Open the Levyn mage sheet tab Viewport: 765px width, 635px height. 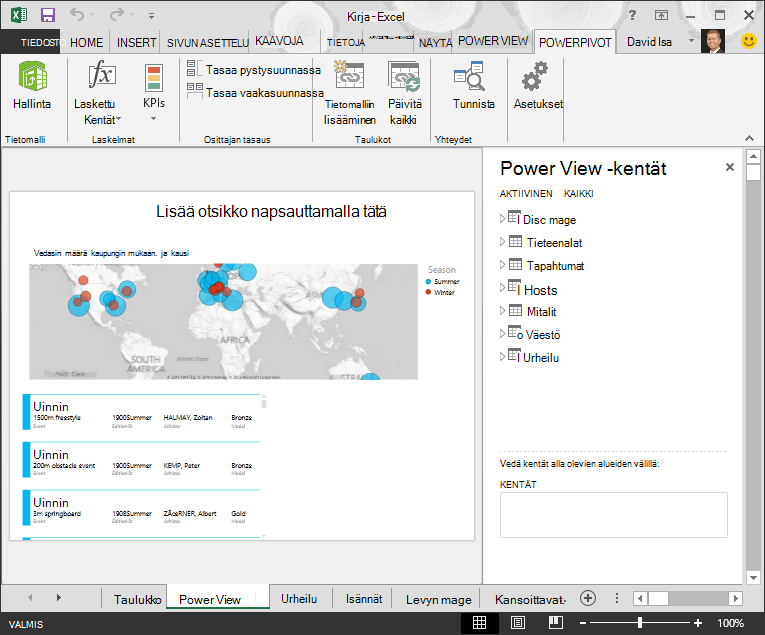[438, 599]
